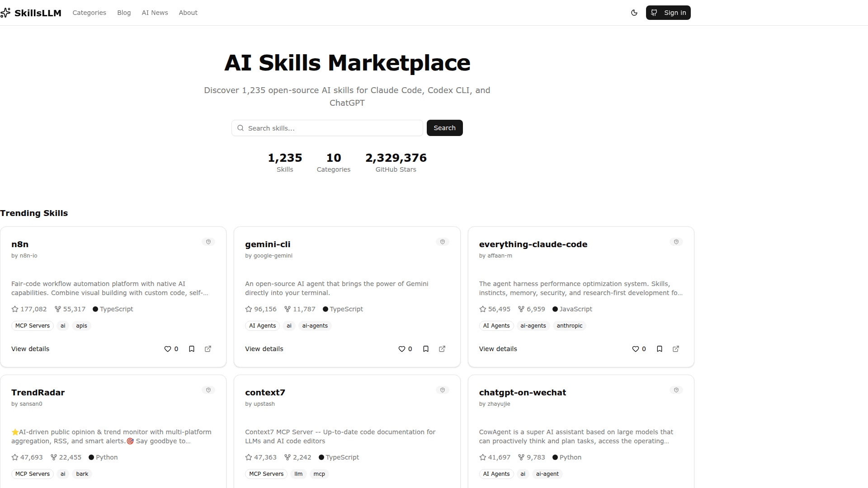Click inside the Search skills input field

[327, 128]
